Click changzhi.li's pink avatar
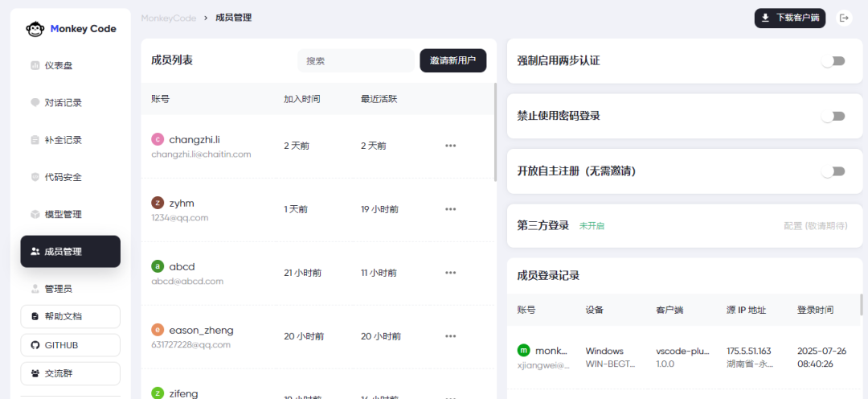This screenshot has width=868, height=399. pyautogui.click(x=158, y=139)
